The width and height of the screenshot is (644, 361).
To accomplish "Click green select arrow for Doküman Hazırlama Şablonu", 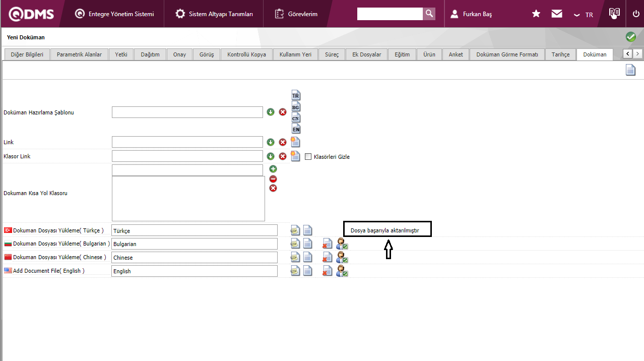I will click(x=271, y=112).
